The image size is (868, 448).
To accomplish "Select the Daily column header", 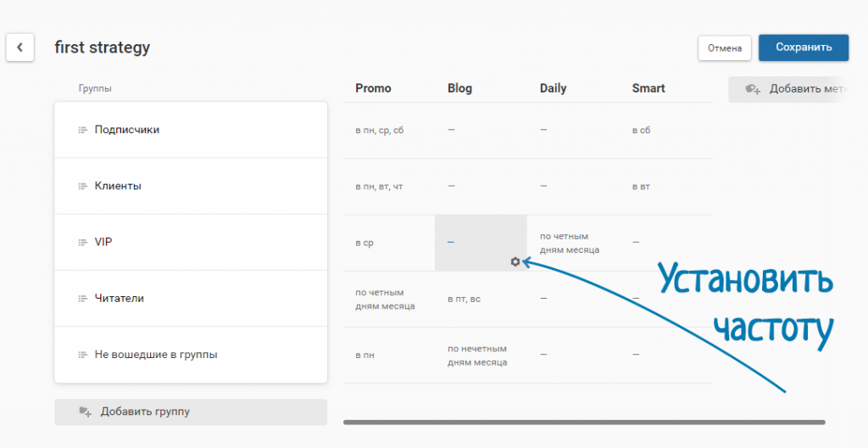I will tap(553, 88).
